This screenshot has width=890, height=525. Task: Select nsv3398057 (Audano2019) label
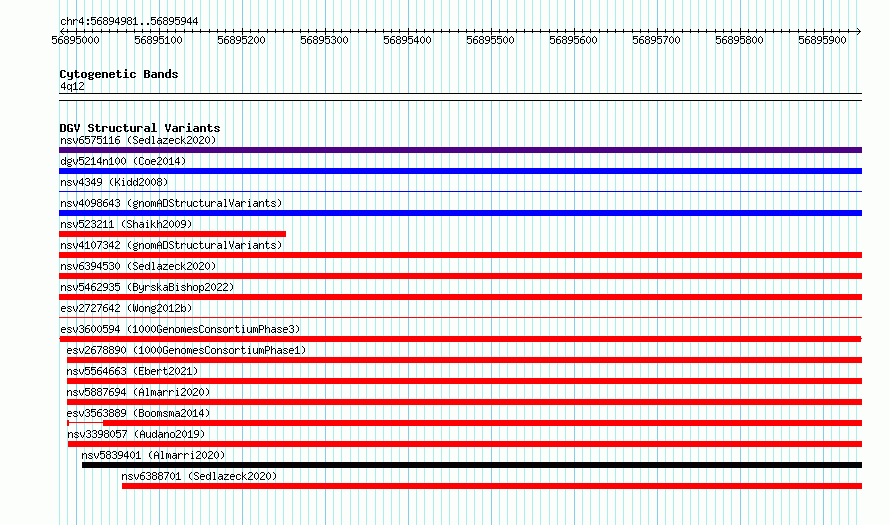point(136,434)
